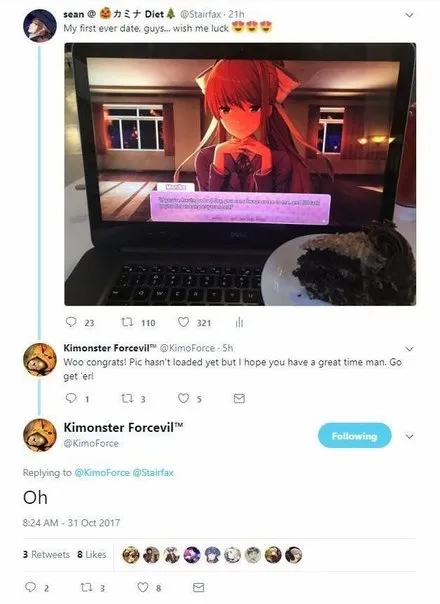
Task: Click the envelope icon below the 'Oh' tweet
Action: point(198,587)
